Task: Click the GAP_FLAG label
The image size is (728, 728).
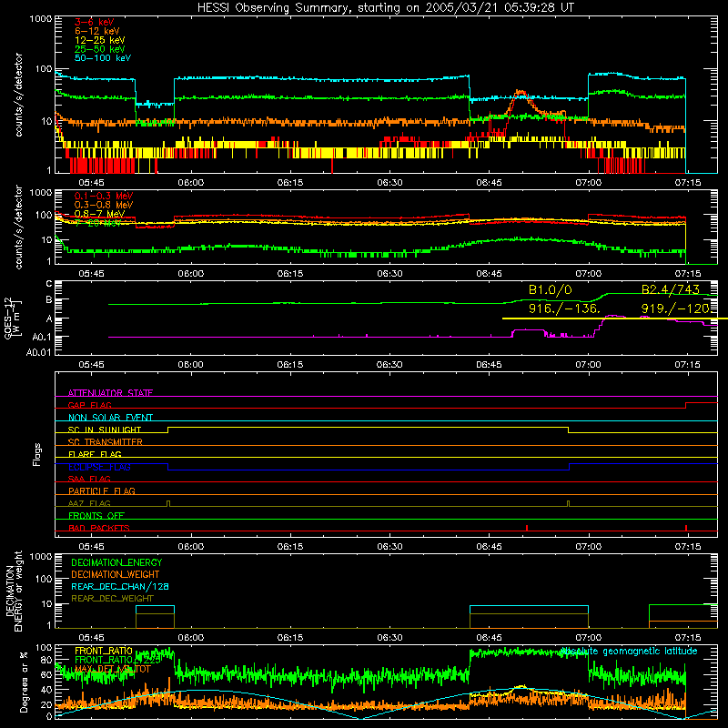Action: pyautogui.click(x=89, y=405)
